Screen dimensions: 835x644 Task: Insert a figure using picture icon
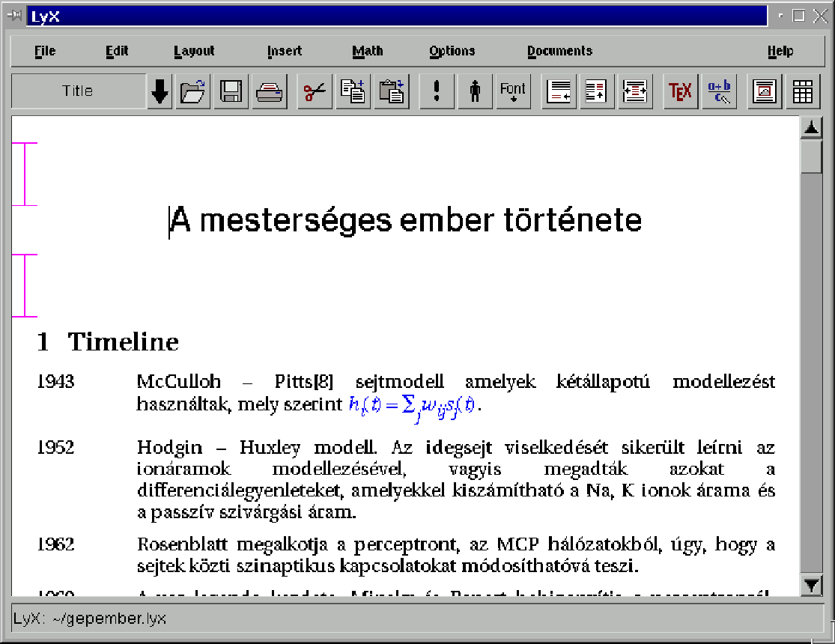tap(765, 91)
